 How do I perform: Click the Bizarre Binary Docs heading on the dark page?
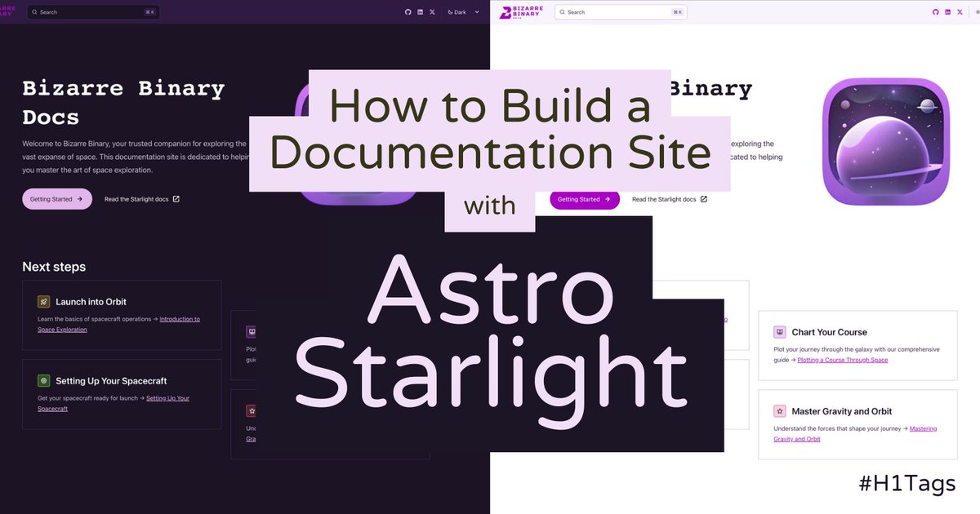pos(123,102)
